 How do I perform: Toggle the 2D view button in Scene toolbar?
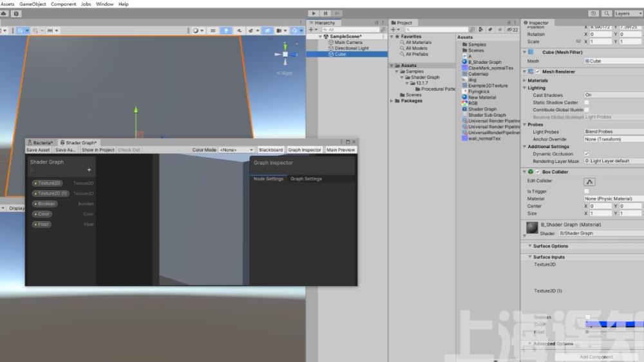coord(213,30)
